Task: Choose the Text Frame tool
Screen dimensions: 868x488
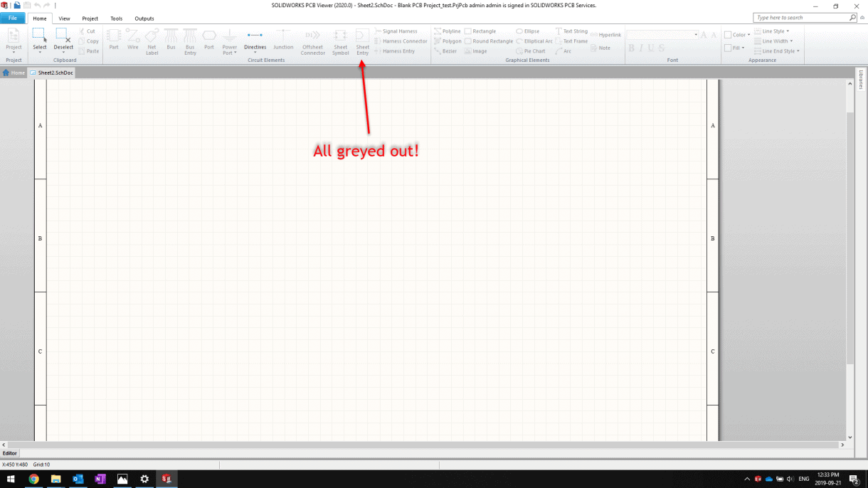Action: click(x=571, y=41)
